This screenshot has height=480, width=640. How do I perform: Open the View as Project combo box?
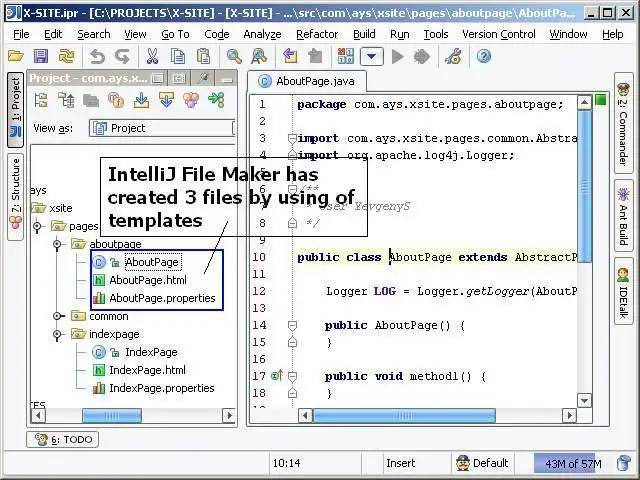(x=162, y=128)
